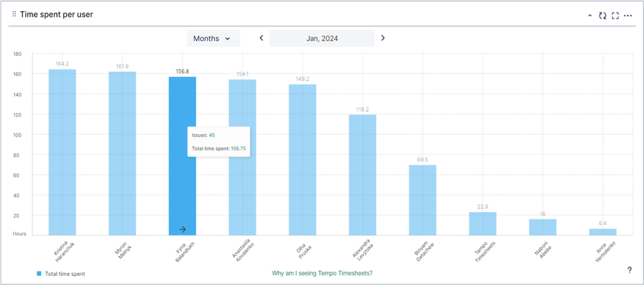
Task: Go to the previous month
Action: pos(261,38)
